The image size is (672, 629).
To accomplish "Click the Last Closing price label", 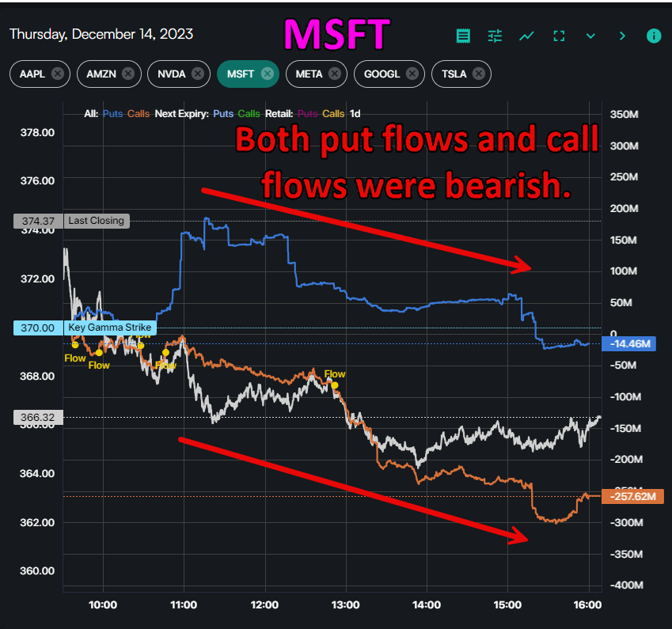I will [x=97, y=221].
